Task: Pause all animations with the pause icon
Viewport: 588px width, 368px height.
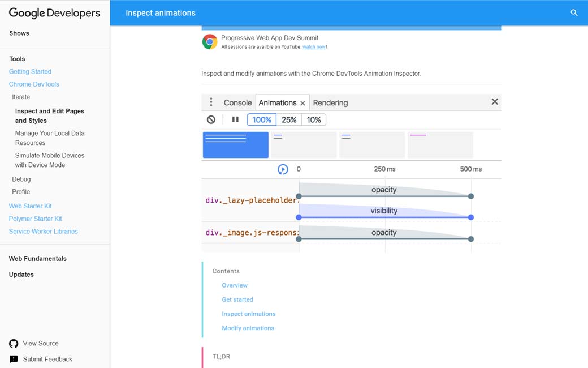Action: [x=235, y=119]
